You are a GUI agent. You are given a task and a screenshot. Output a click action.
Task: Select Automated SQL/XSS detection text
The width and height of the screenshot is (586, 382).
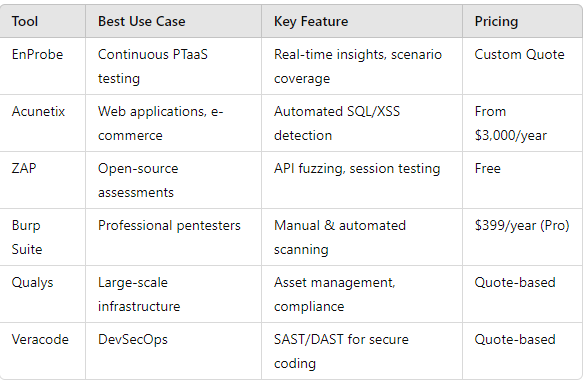[337, 123]
